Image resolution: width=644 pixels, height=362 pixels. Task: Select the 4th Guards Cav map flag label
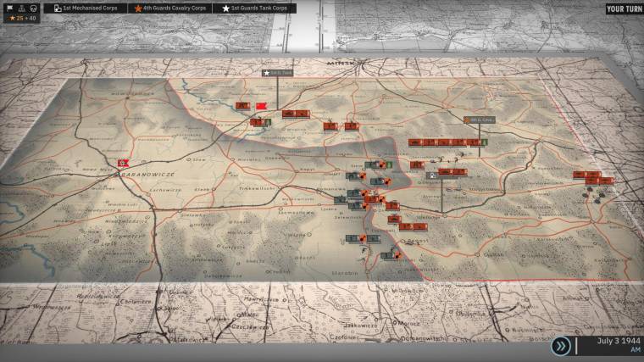480,120
